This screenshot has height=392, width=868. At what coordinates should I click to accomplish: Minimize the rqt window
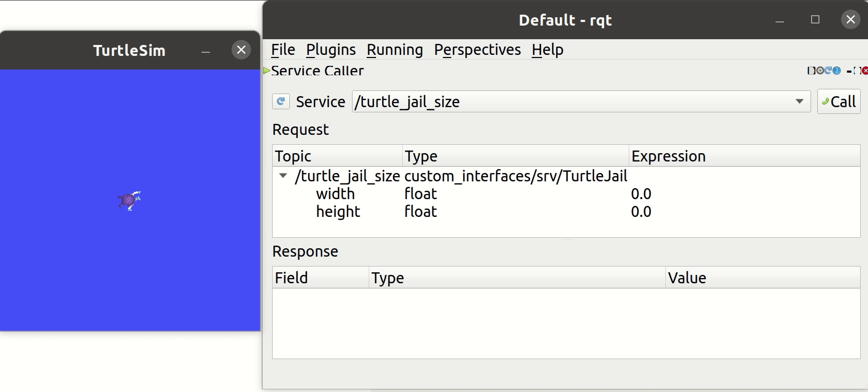coord(780,20)
